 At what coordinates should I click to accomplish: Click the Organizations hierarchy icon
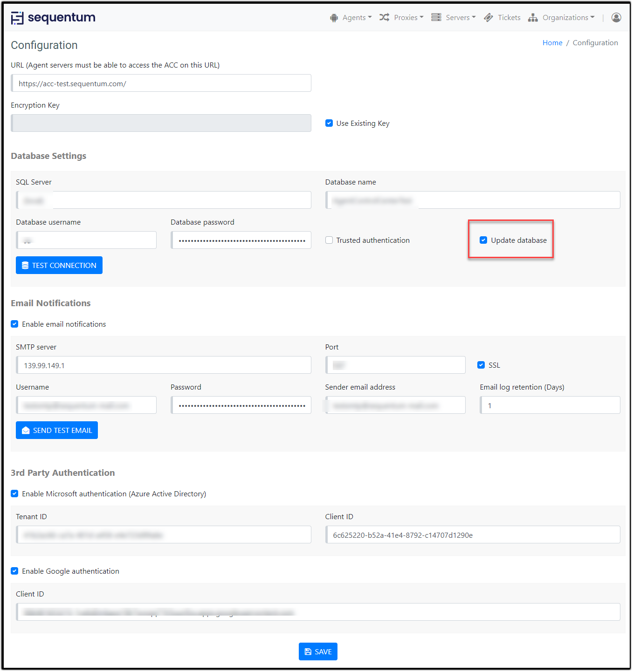(x=533, y=18)
